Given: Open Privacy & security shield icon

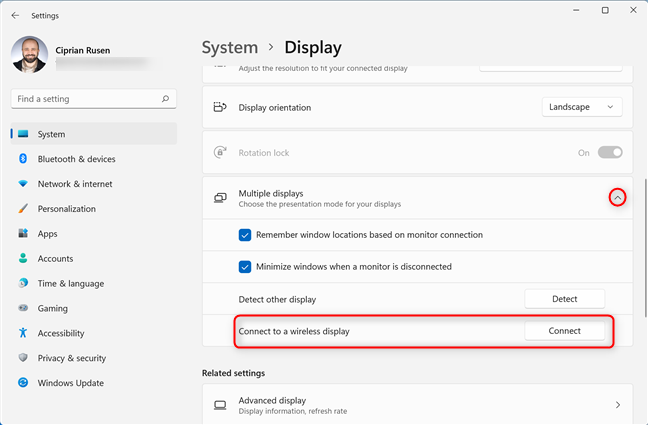Looking at the screenshot, I should point(23,358).
